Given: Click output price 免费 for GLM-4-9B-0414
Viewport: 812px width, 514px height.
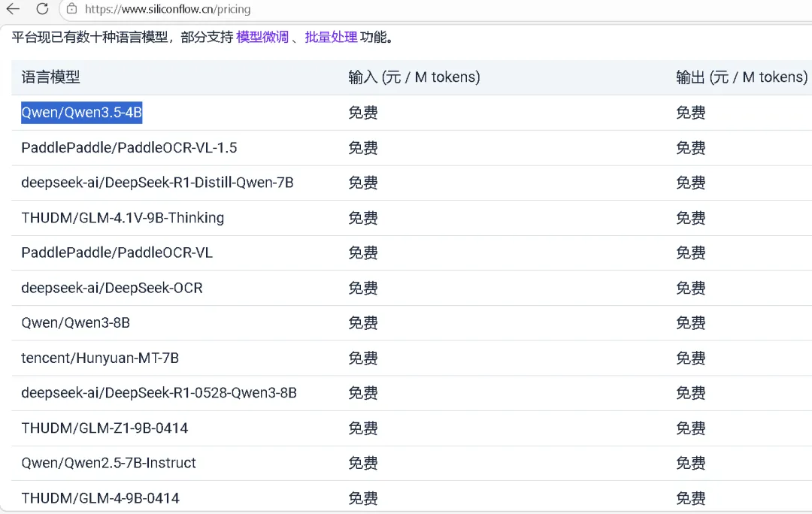Looking at the screenshot, I should [691, 498].
